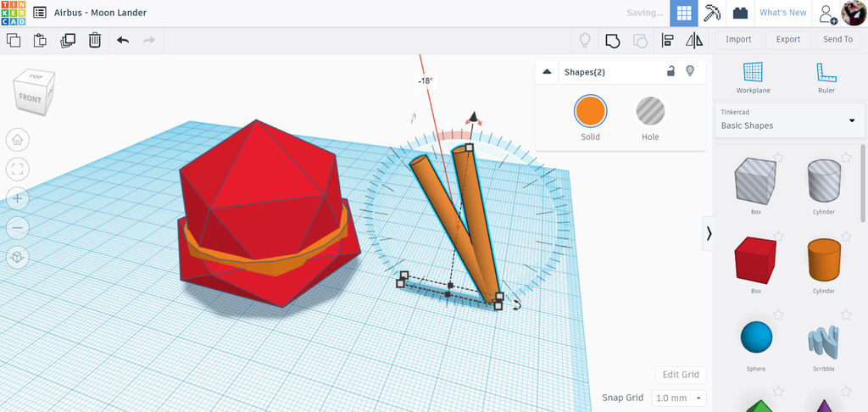This screenshot has width=868, height=412.
Task: Collapse the Shapes(2) inspector panel
Action: point(547,71)
